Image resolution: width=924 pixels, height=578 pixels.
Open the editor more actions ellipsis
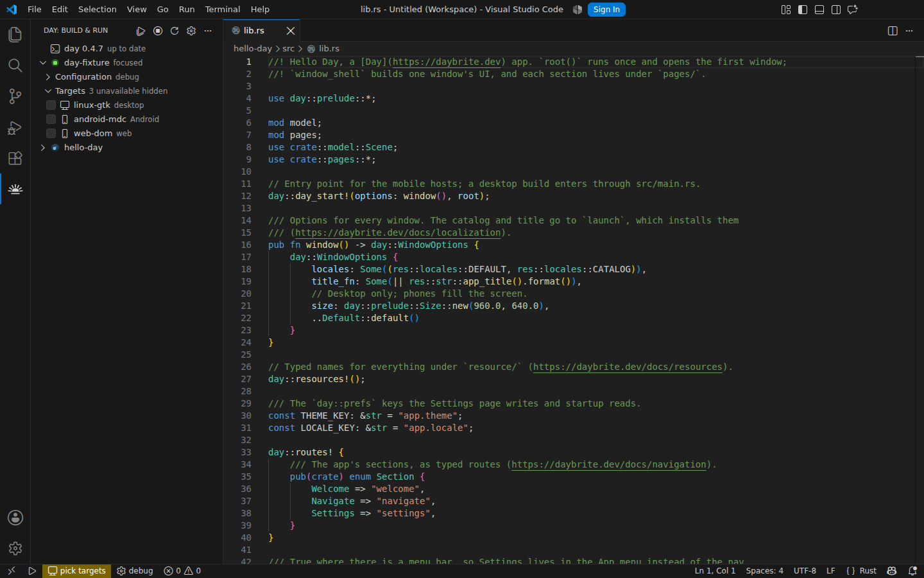click(x=909, y=31)
